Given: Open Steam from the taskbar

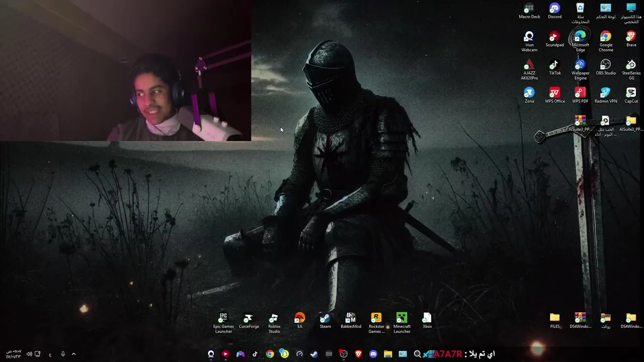Looking at the screenshot, I should coord(314,354).
